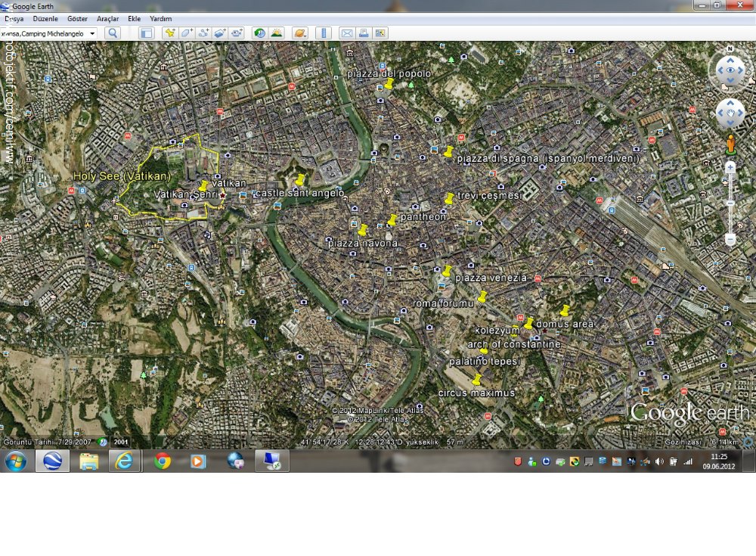Click the roma forumu placemark label
756x556 pixels.
443,303
